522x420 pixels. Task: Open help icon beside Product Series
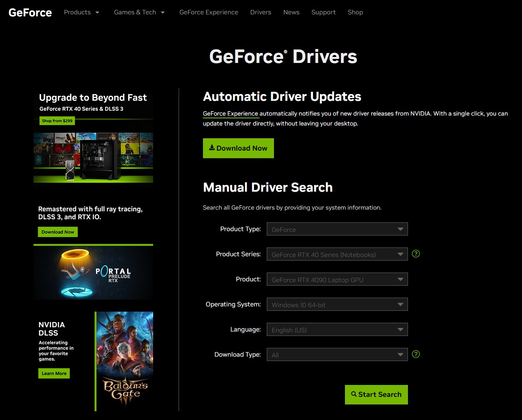[416, 254]
